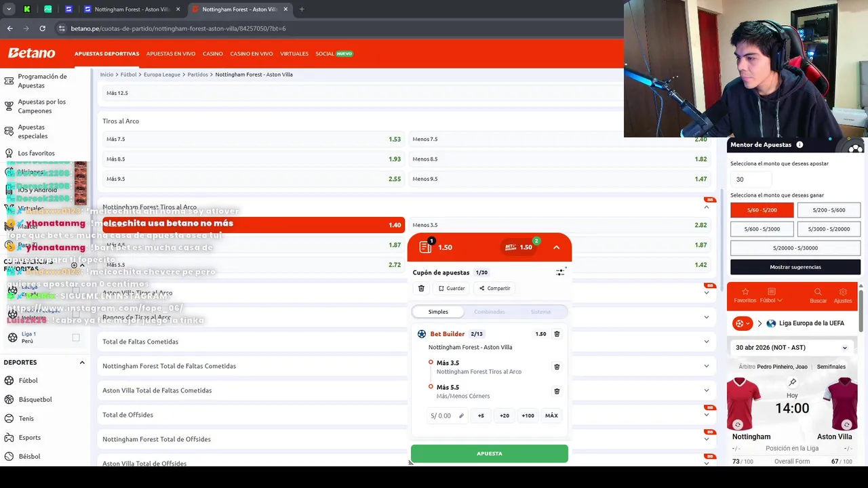Select Béisbol in Deportes list

29,456
